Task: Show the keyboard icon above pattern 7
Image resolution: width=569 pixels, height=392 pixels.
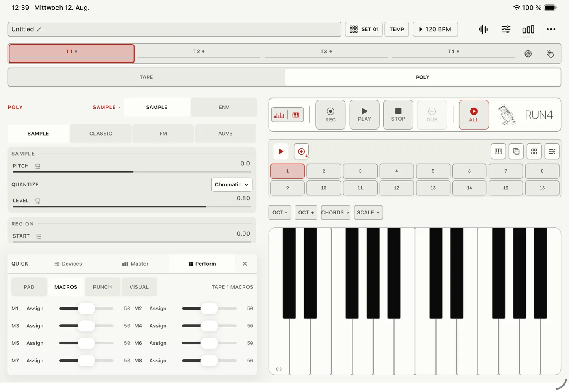Action: pos(498,152)
